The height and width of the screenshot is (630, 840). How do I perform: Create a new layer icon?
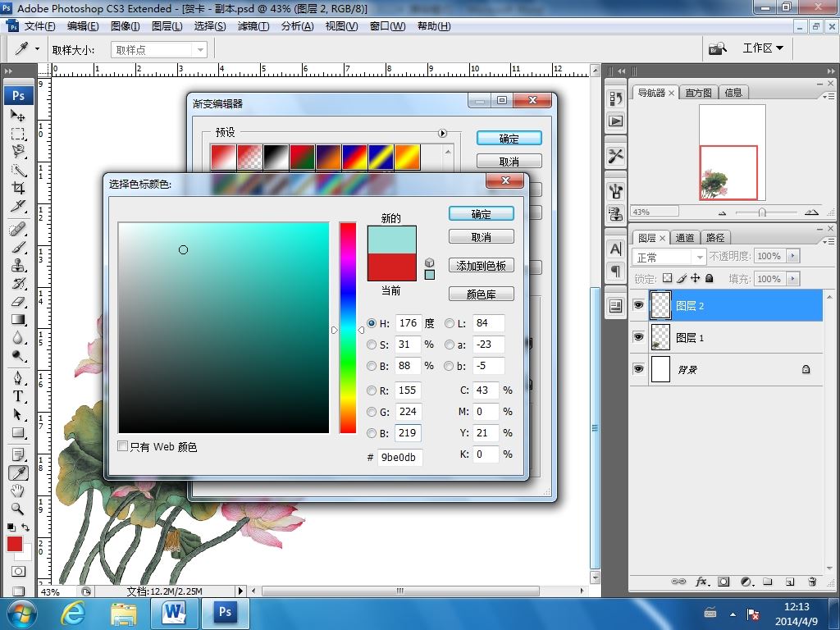790,582
